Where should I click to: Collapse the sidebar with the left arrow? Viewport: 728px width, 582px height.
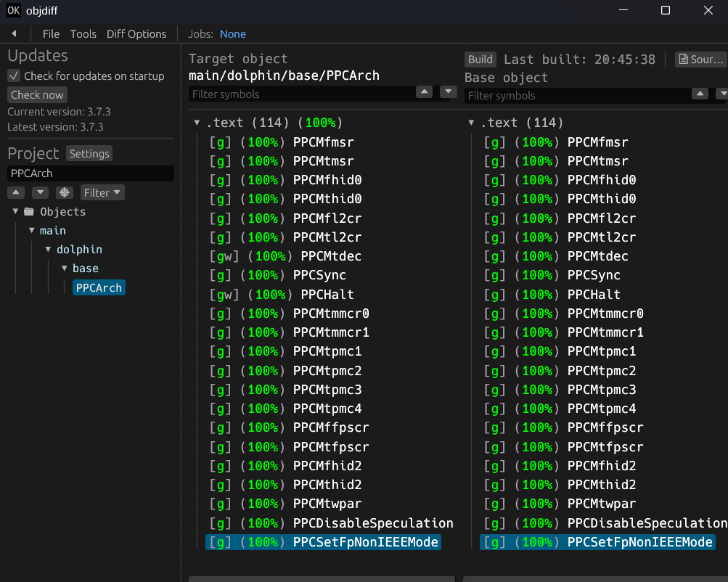click(14, 33)
